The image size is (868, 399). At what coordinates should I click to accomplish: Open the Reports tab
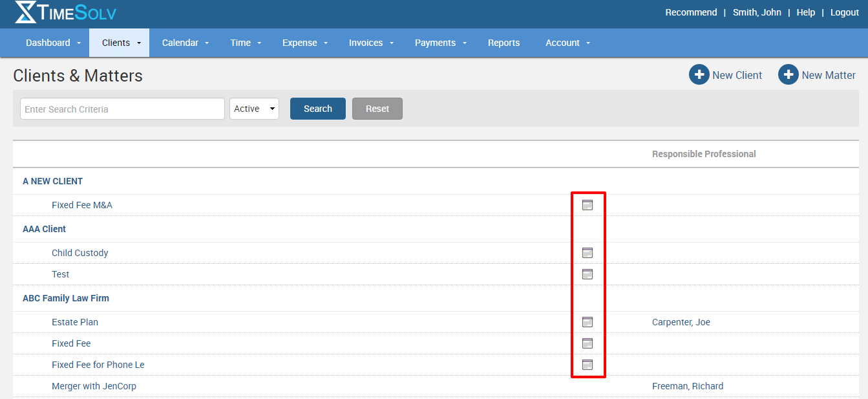click(503, 43)
